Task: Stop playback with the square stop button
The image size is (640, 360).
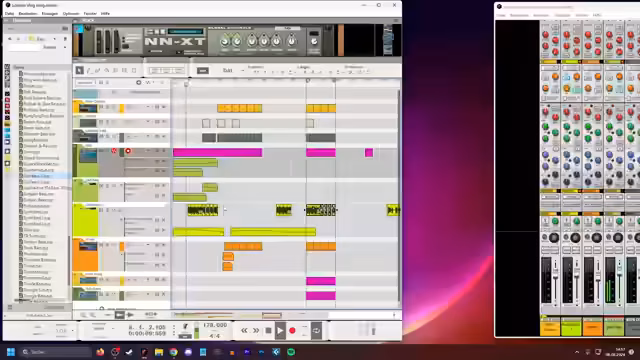Action: [268, 331]
